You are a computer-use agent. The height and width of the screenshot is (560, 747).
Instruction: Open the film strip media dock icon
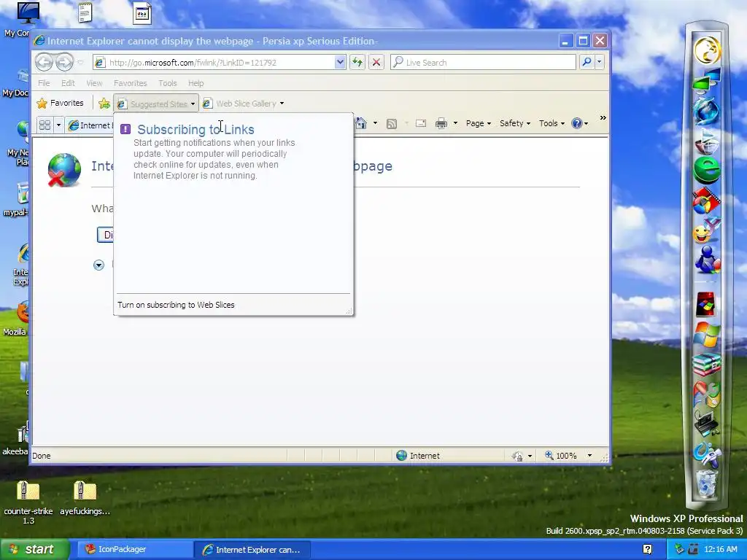(x=706, y=201)
